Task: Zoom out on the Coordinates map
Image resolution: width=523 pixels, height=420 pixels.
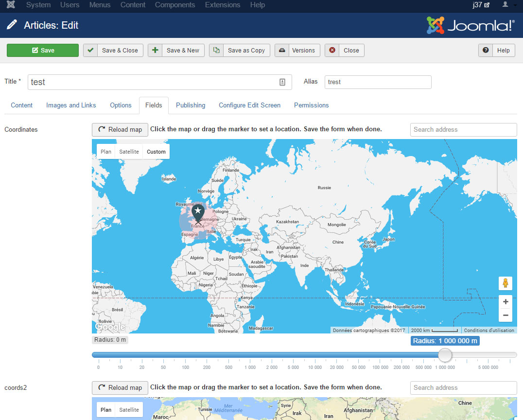Action: pyautogui.click(x=506, y=315)
